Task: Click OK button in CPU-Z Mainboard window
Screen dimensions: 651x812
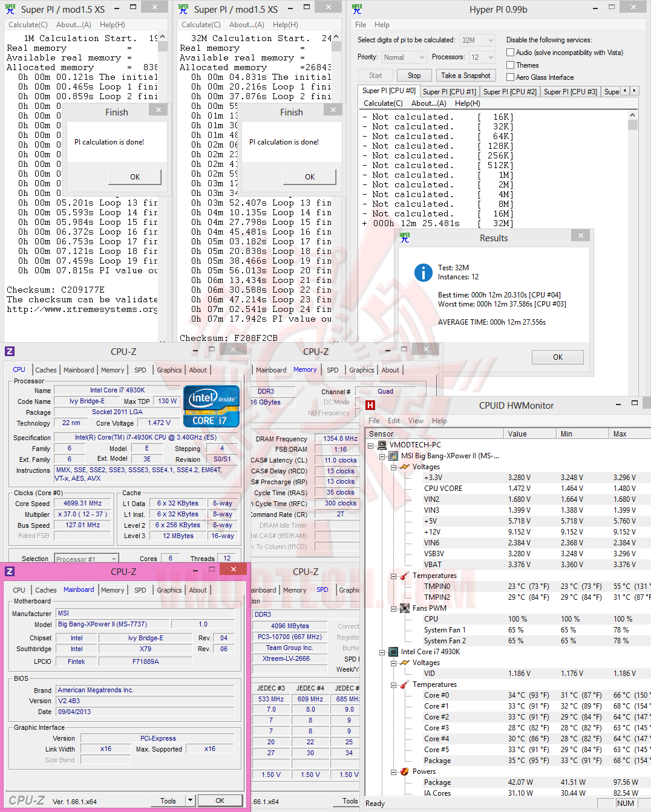Action: coord(220,801)
